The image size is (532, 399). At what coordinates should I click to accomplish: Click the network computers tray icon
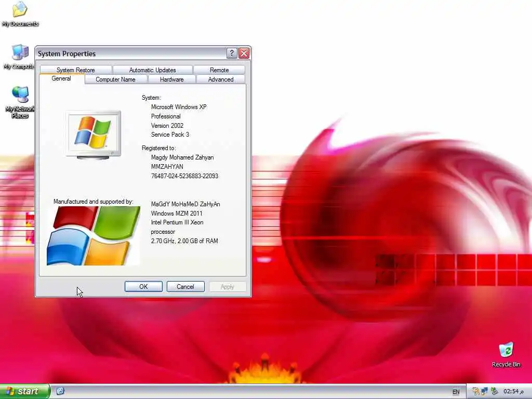click(x=485, y=392)
